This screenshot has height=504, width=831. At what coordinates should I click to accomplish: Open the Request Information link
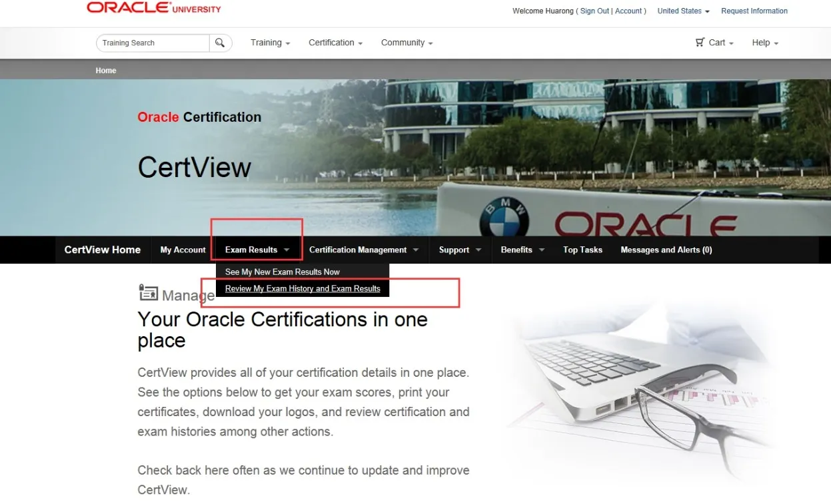tap(754, 11)
